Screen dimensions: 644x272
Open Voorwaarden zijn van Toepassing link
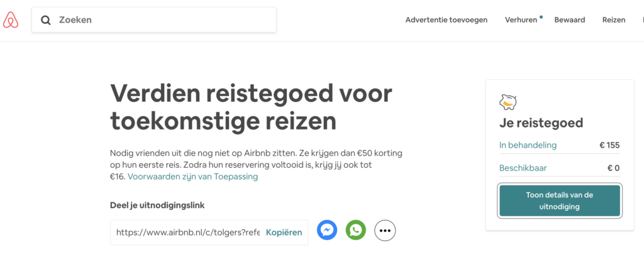192,177
